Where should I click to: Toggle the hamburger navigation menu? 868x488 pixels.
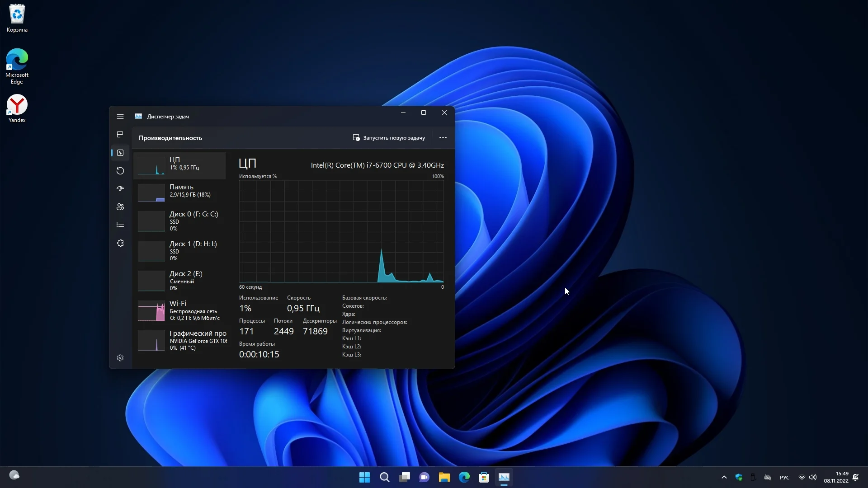[120, 117]
